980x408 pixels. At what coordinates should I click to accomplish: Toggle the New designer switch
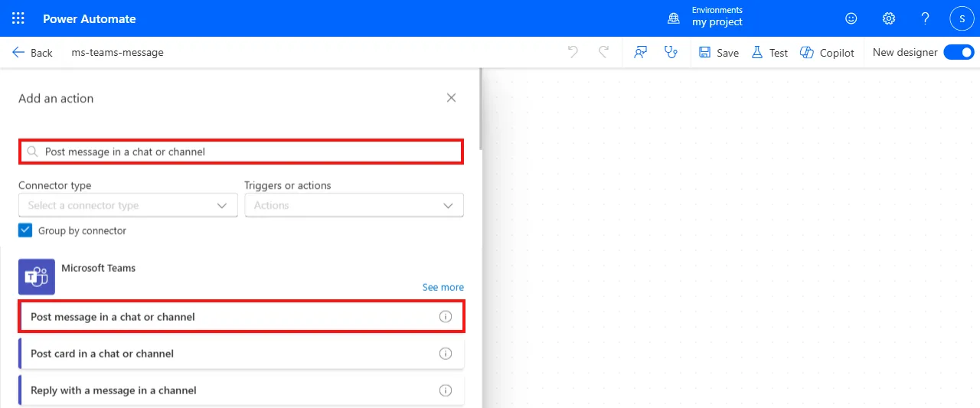coord(959,52)
